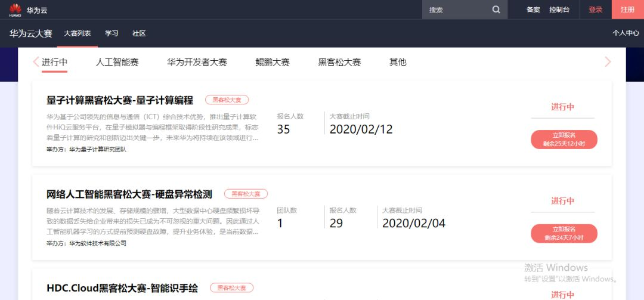Click the team count 1

click(x=280, y=224)
